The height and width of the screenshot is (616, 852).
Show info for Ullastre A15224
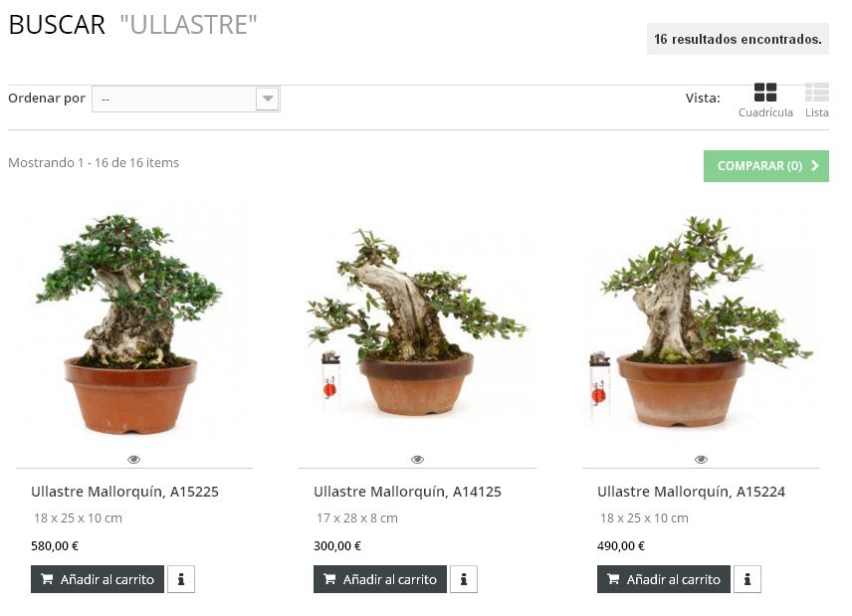tap(747, 579)
